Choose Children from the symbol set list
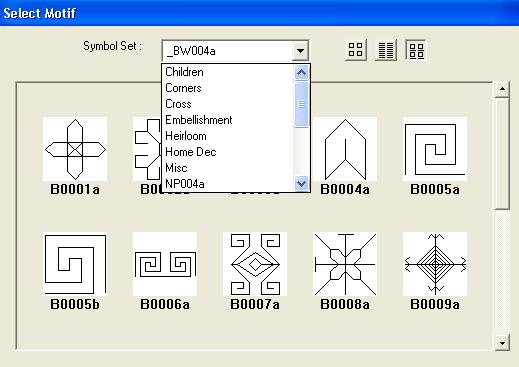Image resolution: width=519 pixels, height=367 pixels. pyautogui.click(x=227, y=72)
